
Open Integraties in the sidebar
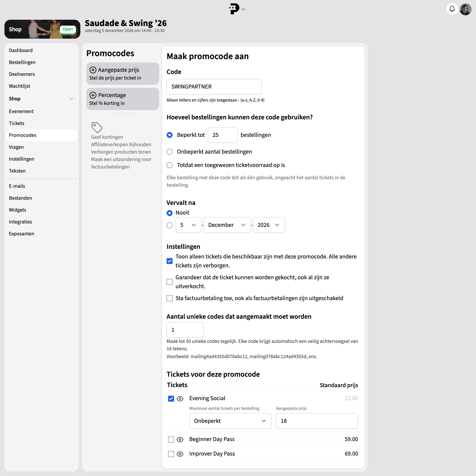coord(42,222)
